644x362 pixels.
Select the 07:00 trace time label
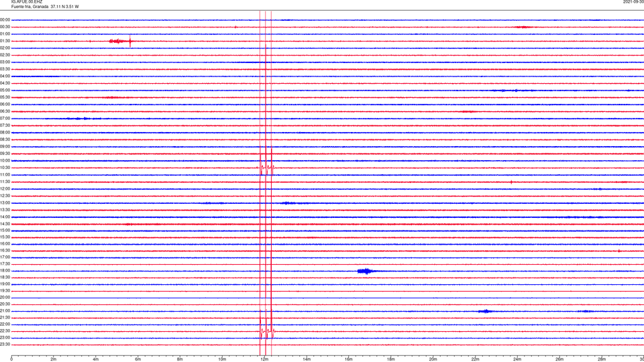[x=5, y=118]
